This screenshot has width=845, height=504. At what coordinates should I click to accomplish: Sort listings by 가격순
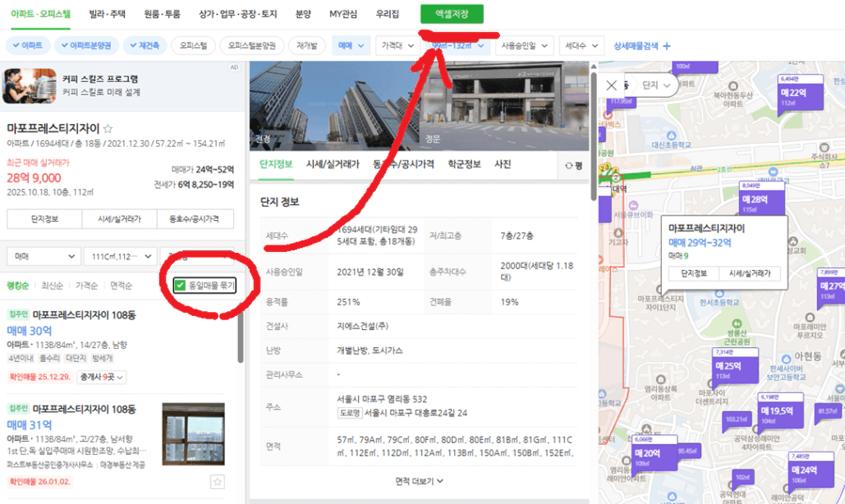coord(87,286)
